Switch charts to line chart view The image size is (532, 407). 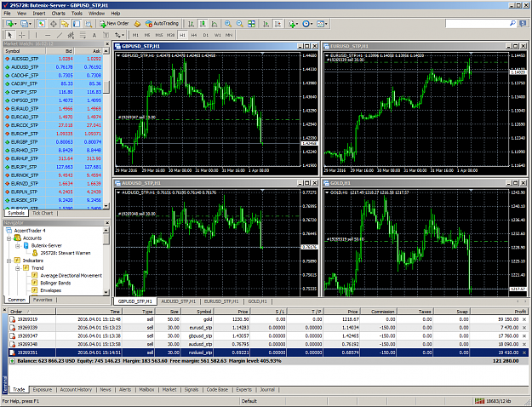(215, 24)
